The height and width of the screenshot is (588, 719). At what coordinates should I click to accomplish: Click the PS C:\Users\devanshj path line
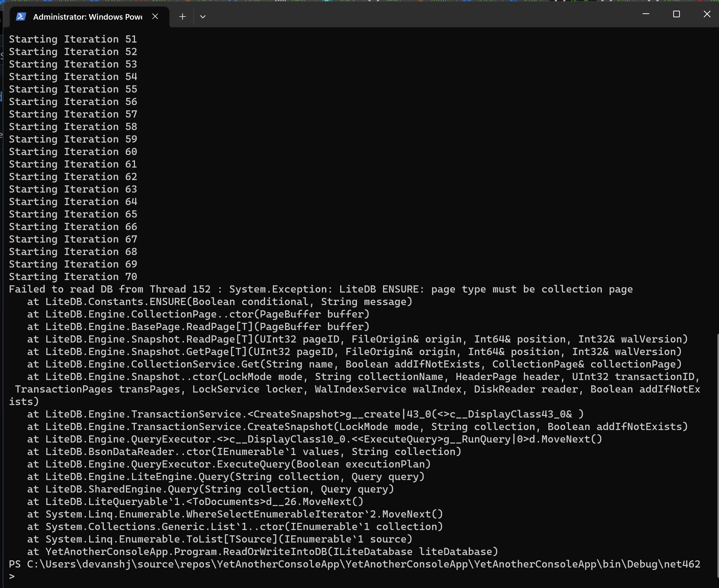tap(355, 564)
